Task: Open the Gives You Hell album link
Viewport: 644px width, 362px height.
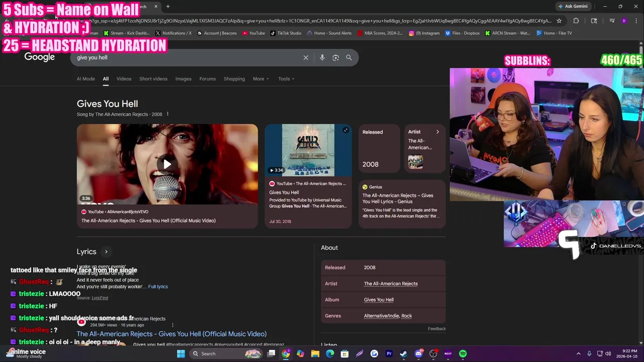Action: [378, 300]
